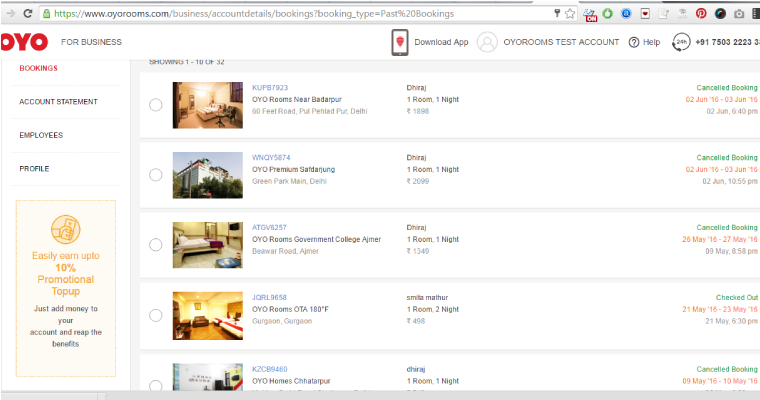Open Account Statement from the sidebar
The width and height of the screenshot is (760, 400).
coord(58,102)
